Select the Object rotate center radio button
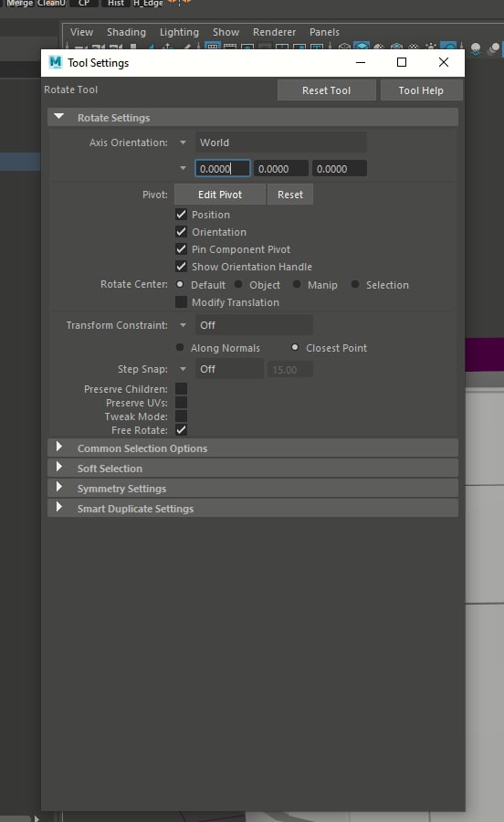 [x=239, y=284]
